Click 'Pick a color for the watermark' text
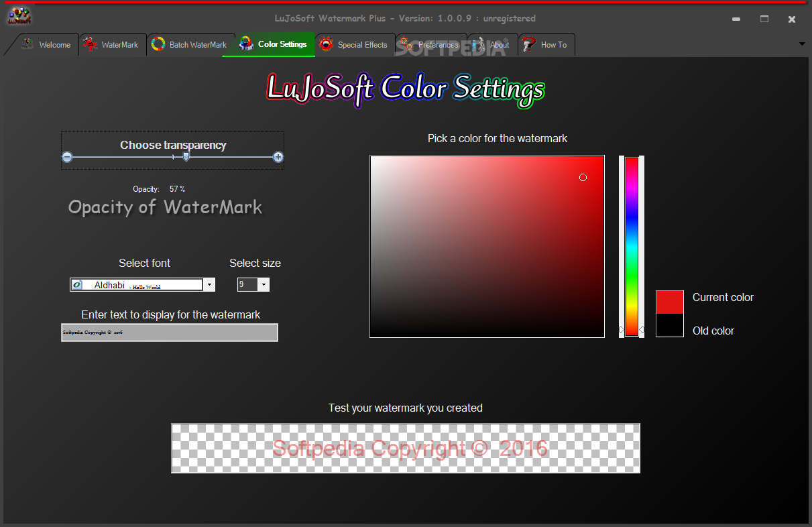 498,139
